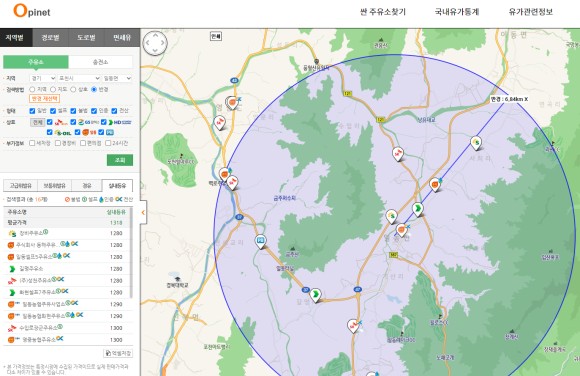Image resolution: width=580 pixels, height=376 pixels.
Task: Open the 포천시 city dropdown
Action: click(x=79, y=78)
